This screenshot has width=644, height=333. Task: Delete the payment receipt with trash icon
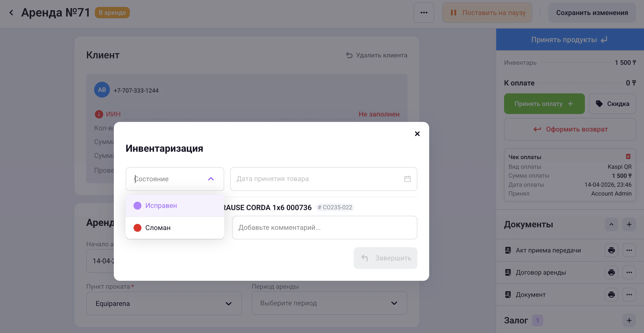click(628, 156)
